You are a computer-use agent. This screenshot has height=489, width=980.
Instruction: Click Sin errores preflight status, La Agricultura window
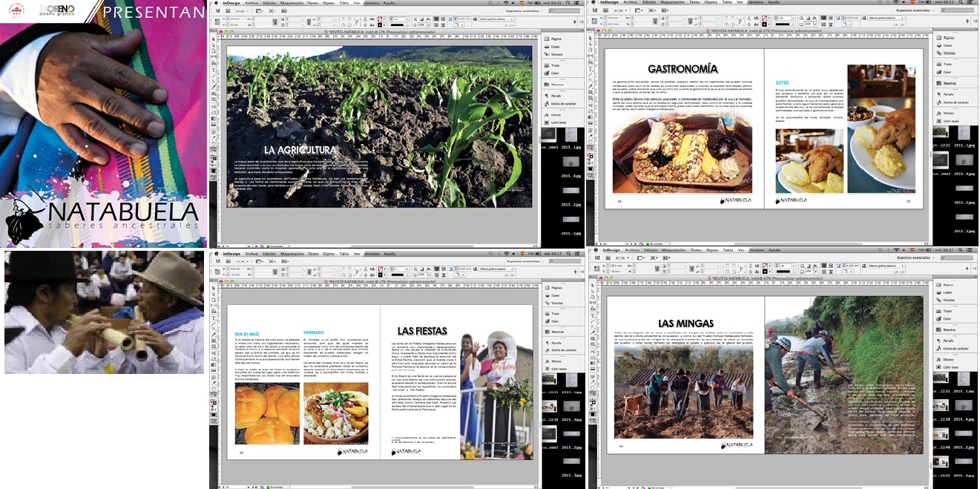(x=275, y=245)
